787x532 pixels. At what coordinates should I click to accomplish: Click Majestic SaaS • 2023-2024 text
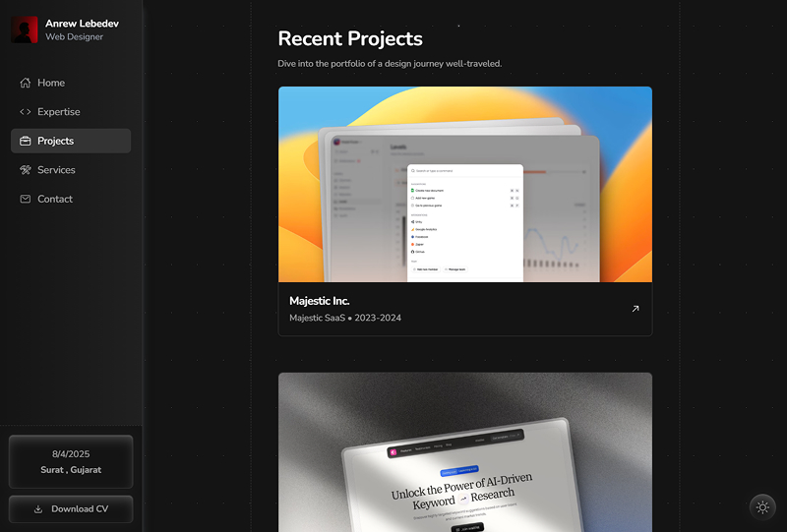click(345, 318)
